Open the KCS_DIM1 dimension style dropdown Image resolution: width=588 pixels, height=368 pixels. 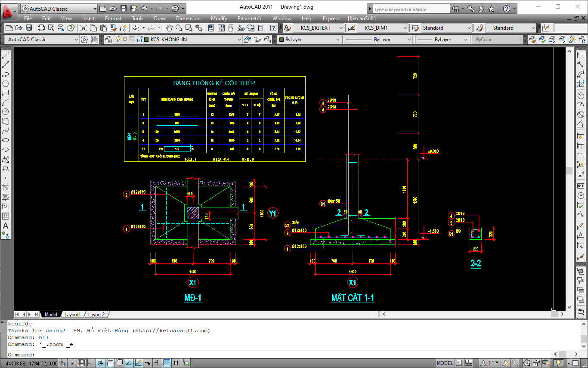point(382,28)
